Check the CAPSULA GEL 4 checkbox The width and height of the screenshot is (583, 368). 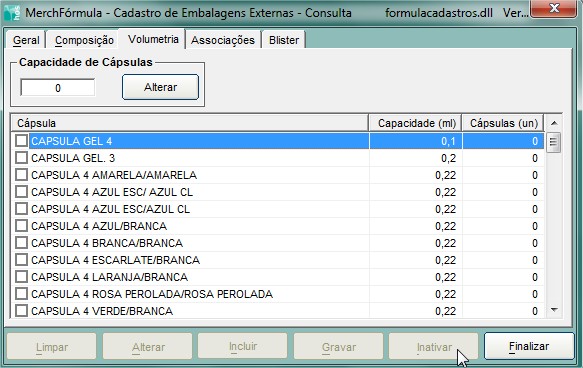click(x=21, y=141)
